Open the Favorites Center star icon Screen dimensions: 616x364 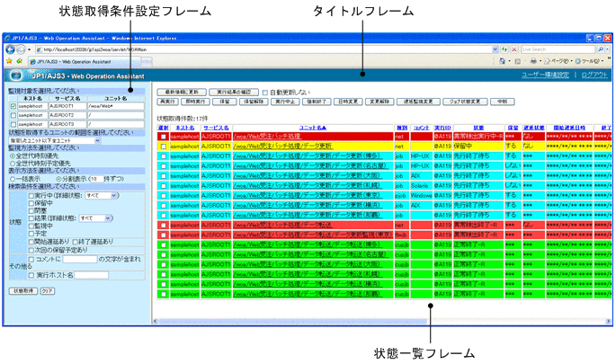(x=9, y=61)
